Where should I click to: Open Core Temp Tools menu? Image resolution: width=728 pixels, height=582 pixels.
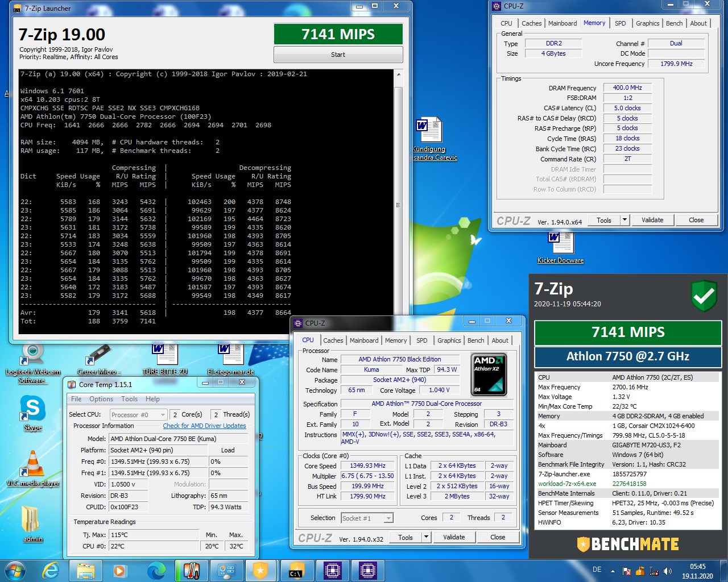129,399
